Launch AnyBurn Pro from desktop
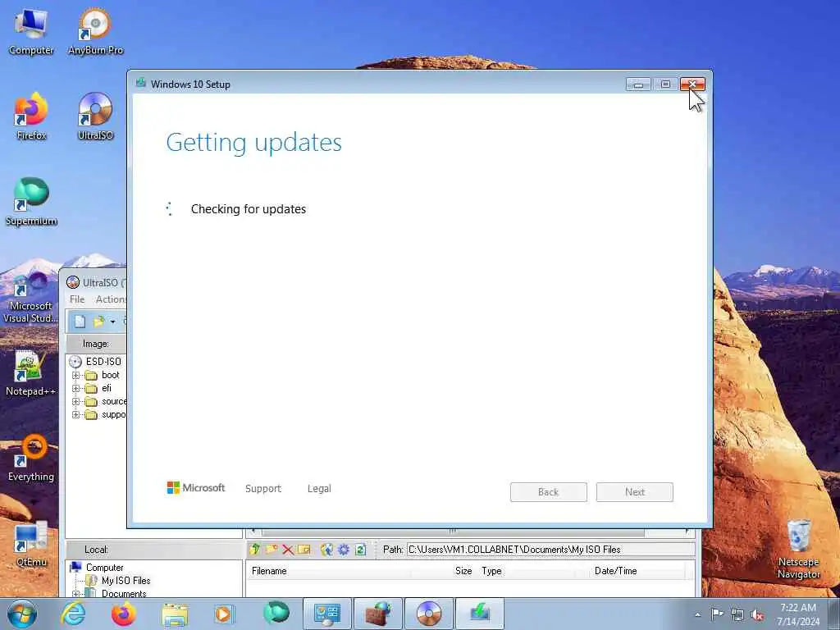This screenshot has height=630, width=840. [x=95, y=32]
